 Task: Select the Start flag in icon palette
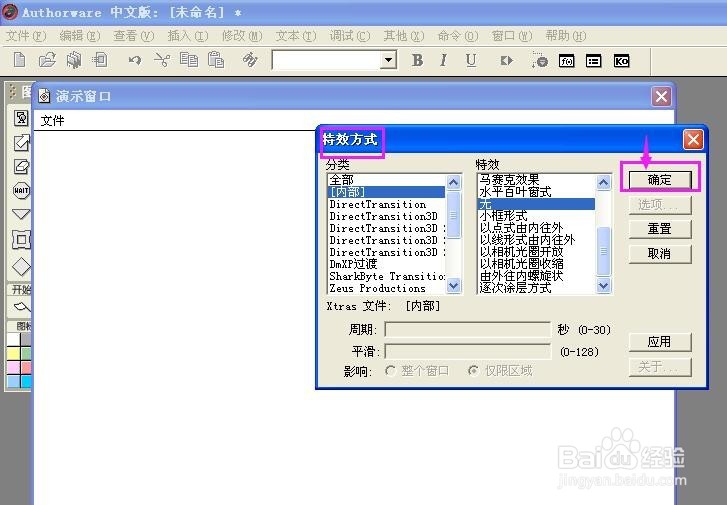tap(21, 307)
